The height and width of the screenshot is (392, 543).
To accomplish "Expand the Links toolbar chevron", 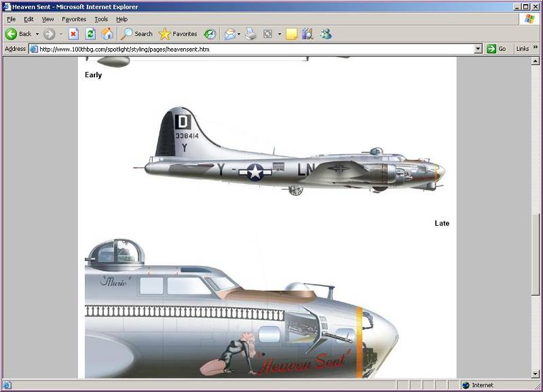I will [x=535, y=49].
